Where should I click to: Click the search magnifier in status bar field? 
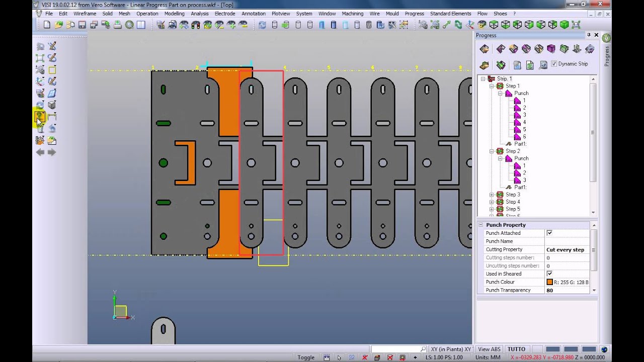[x=423, y=349]
